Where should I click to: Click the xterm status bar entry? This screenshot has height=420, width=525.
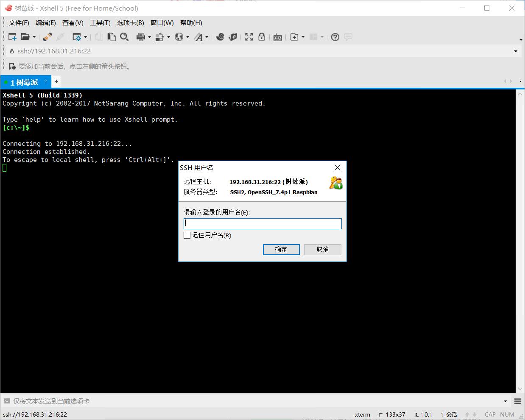[363, 414]
